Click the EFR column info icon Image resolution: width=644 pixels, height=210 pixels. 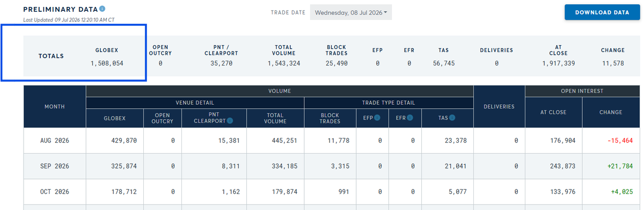[x=411, y=117]
